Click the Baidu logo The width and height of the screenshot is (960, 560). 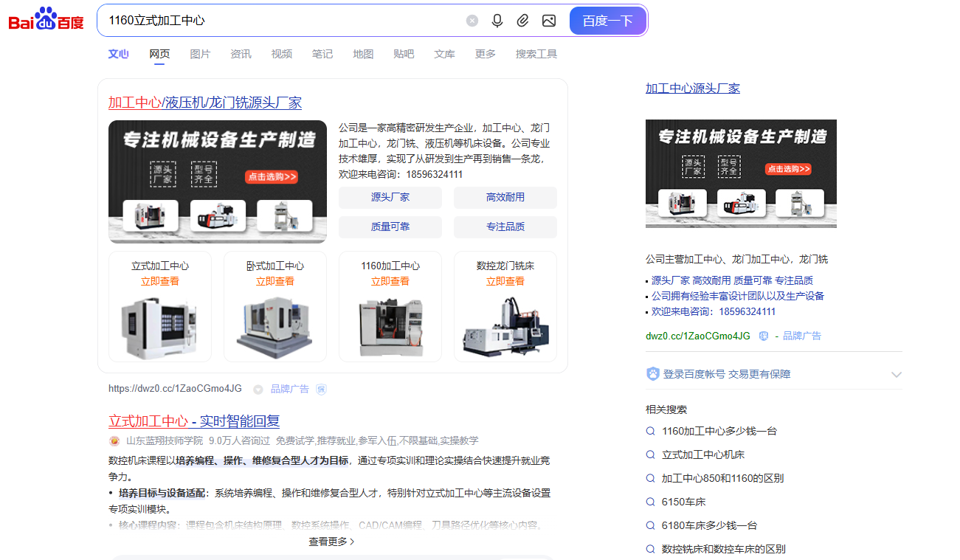tap(46, 19)
